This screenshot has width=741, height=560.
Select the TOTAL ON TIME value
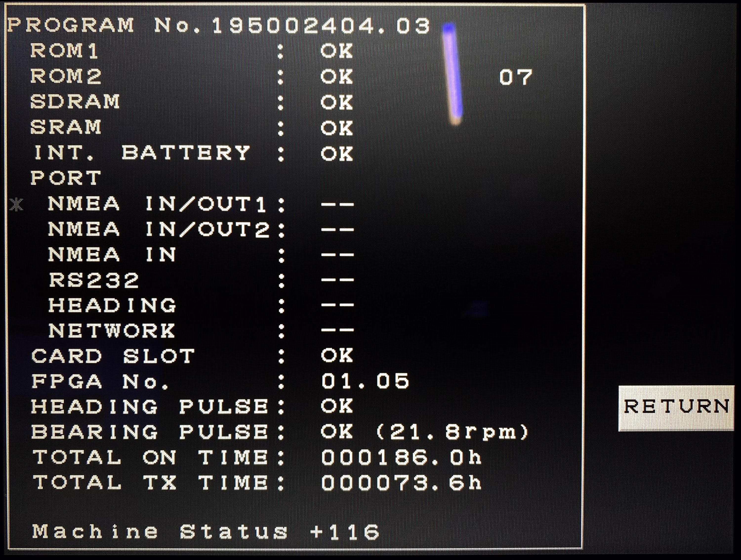401,458
